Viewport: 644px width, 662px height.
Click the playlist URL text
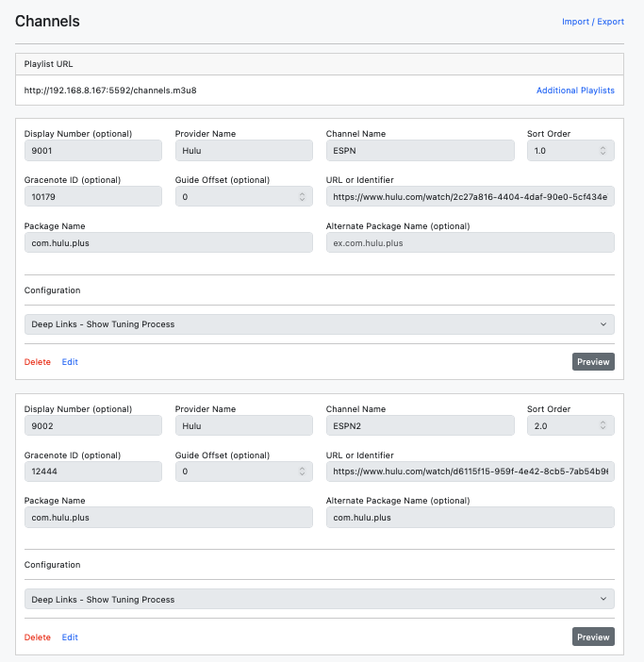click(x=110, y=91)
